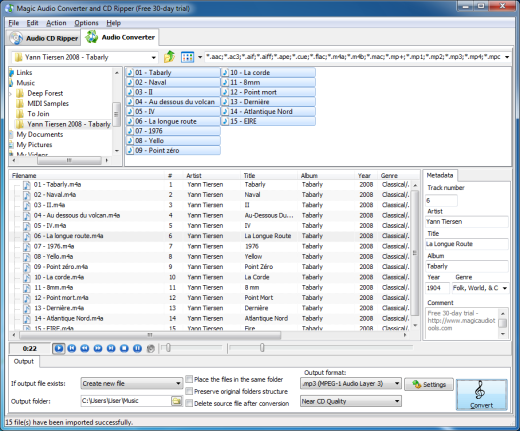
Task: Select file tile 14 - Atlantique Nord
Action: pyautogui.click(x=268, y=112)
